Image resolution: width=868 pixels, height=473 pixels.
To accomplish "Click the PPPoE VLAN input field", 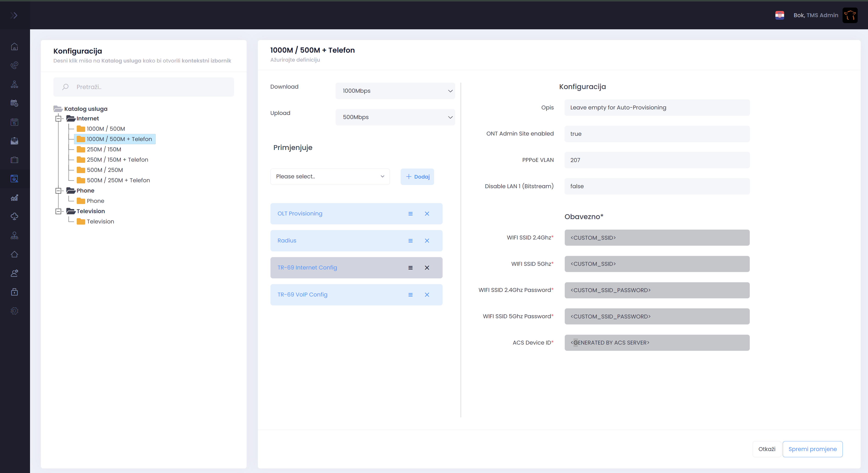I will (x=656, y=160).
